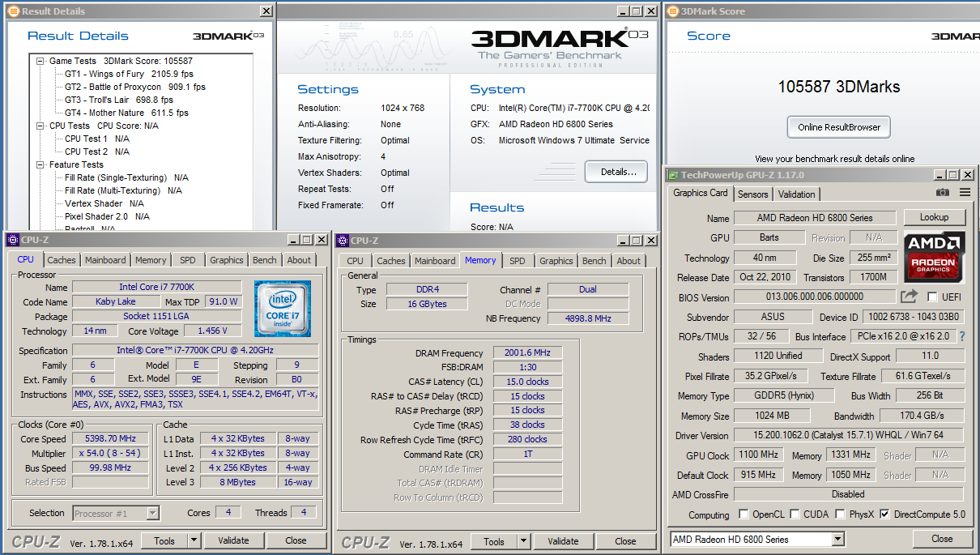Open Memory tab in left CPU-Z
The height and width of the screenshot is (555, 980).
click(x=151, y=260)
